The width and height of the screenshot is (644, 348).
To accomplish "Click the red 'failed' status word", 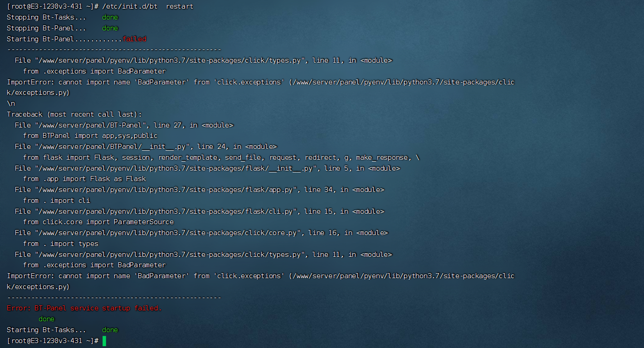I will 134,39.
